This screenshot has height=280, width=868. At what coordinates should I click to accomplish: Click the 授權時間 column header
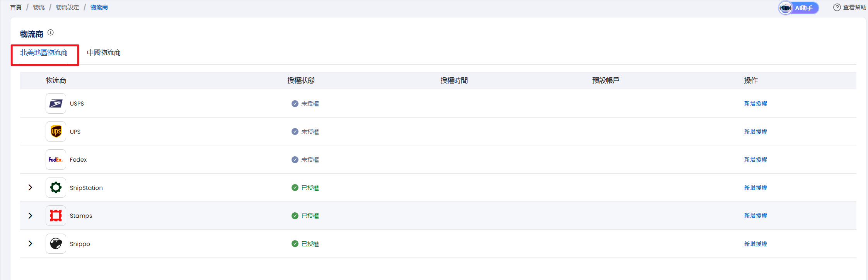click(x=454, y=80)
